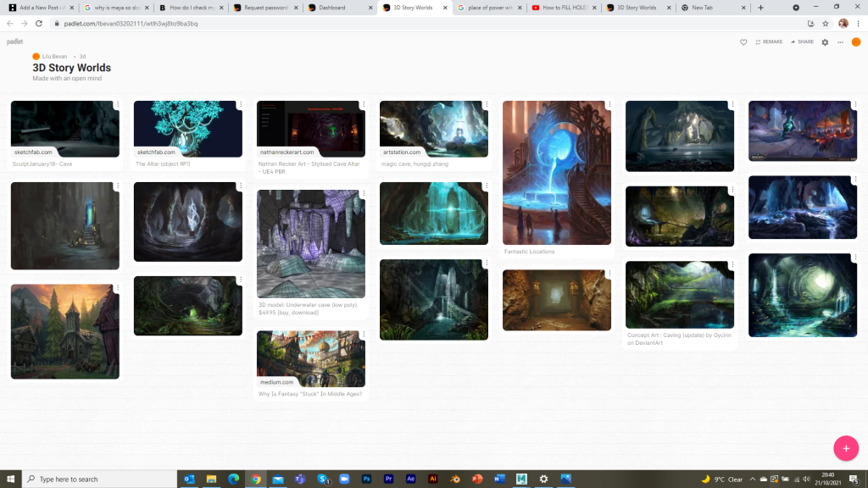The width and height of the screenshot is (868, 488).
Task: Open the artstation.com link
Action: click(401, 152)
